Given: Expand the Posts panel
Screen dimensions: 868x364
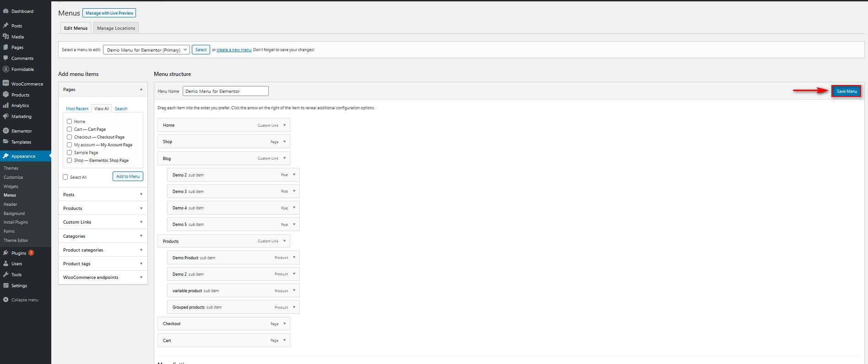Looking at the screenshot, I should click(x=141, y=194).
